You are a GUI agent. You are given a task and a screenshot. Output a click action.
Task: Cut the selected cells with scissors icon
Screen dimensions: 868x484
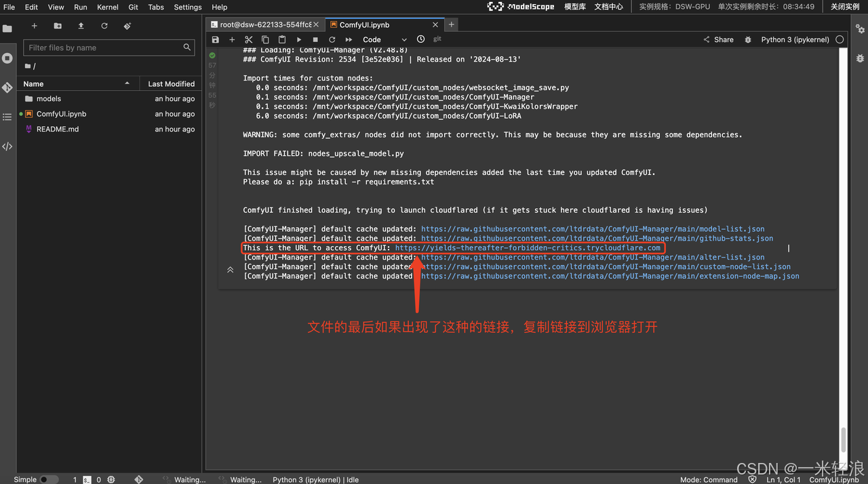248,39
